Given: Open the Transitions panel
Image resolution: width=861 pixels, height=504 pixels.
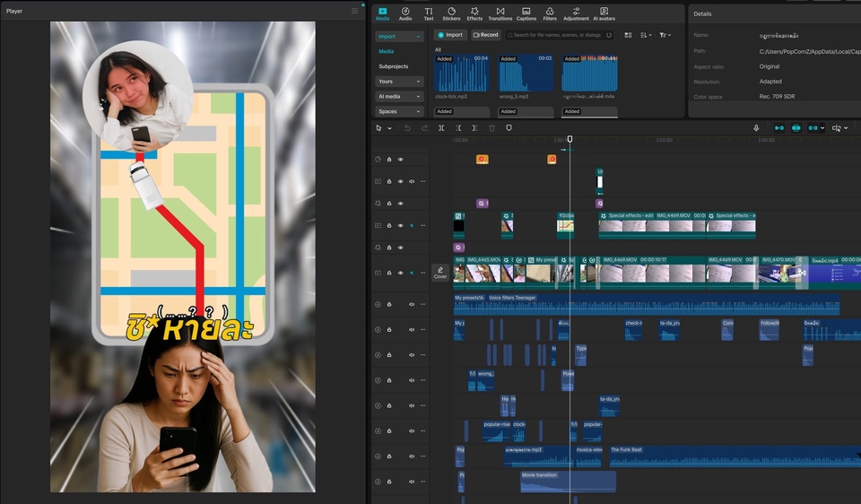Looking at the screenshot, I should point(500,13).
